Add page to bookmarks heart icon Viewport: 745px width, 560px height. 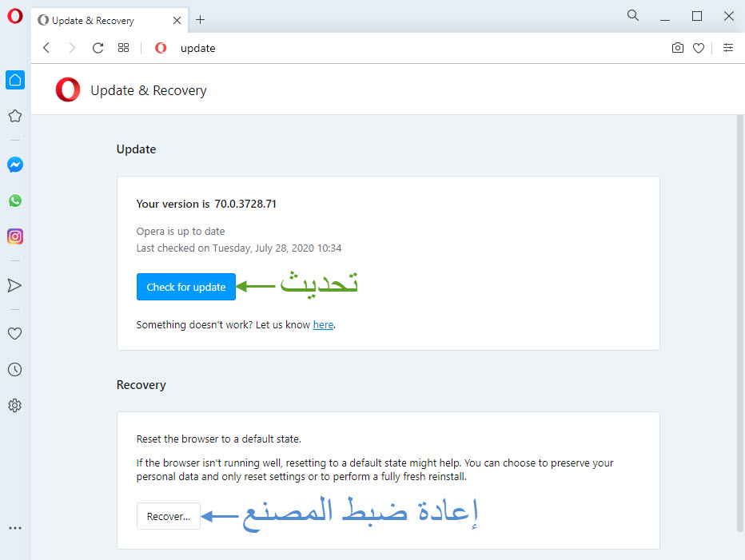click(x=699, y=48)
